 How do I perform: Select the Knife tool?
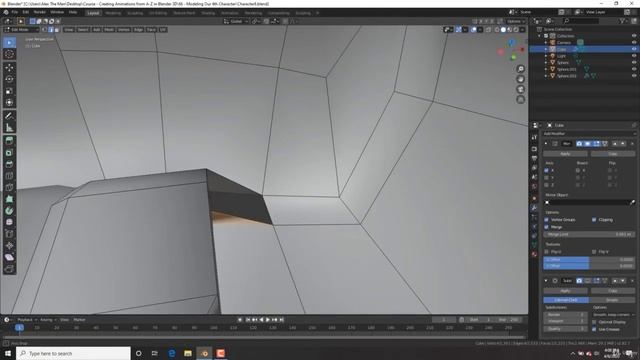9,187
